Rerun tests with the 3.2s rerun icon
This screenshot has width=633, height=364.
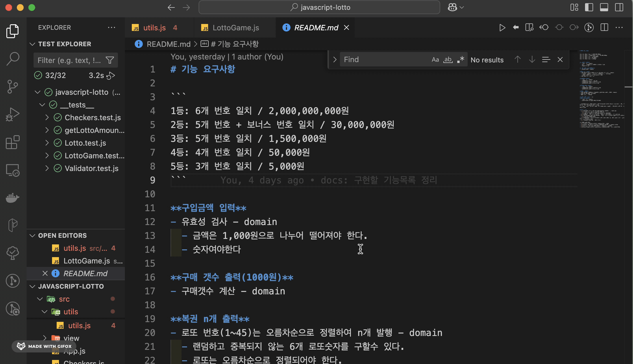pyautogui.click(x=111, y=76)
